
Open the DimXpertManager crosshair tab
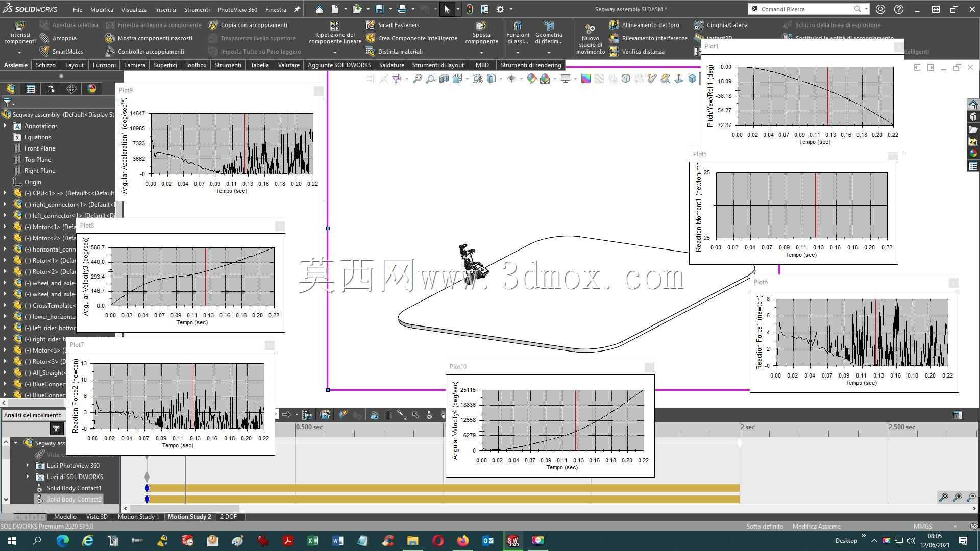point(71,89)
